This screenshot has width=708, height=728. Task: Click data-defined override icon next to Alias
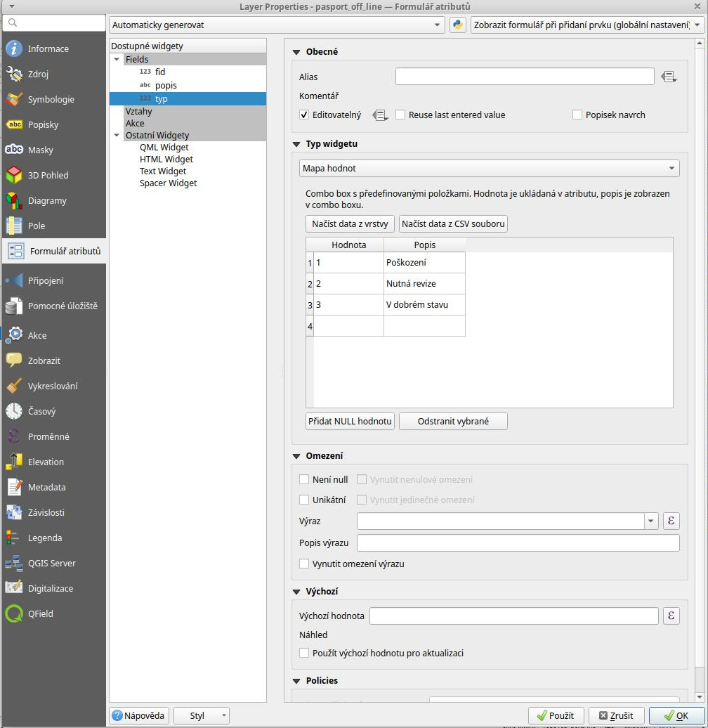tap(669, 77)
